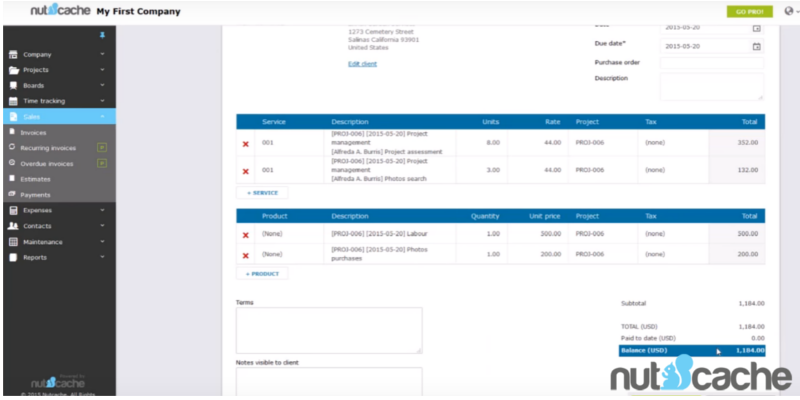Remove the Photos search service row
This screenshot has height=400, width=800.
point(246,171)
